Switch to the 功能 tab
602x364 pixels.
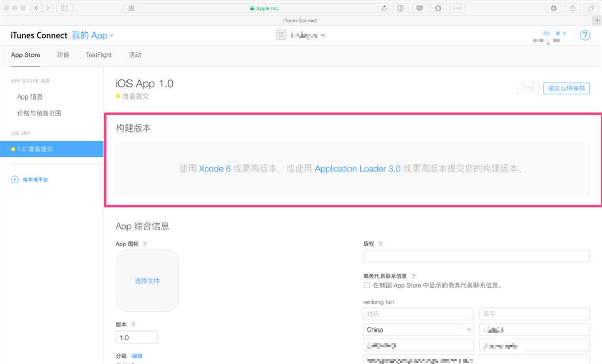pyautogui.click(x=63, y=55)
